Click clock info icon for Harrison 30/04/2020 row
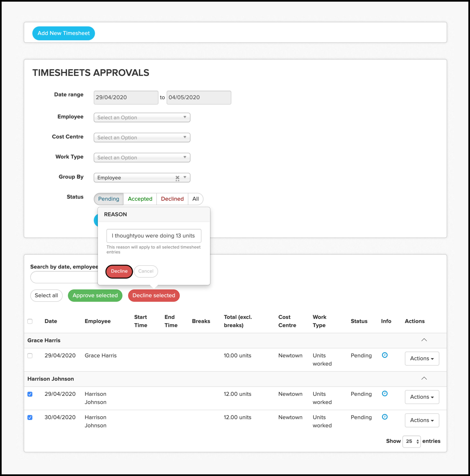Viewport: 470px width, 476px height. tap(384, 417)
